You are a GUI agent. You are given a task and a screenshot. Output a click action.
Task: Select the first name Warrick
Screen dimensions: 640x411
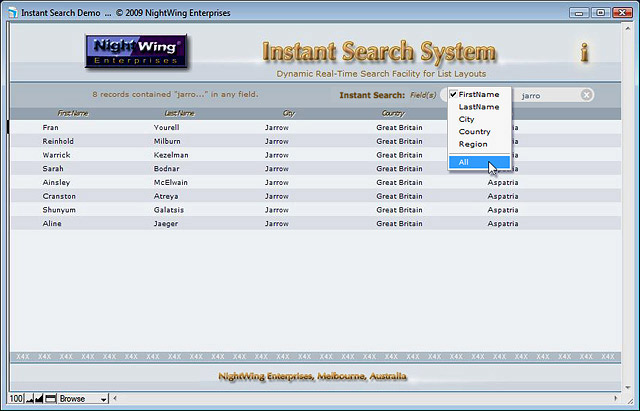tap(56, 155)
